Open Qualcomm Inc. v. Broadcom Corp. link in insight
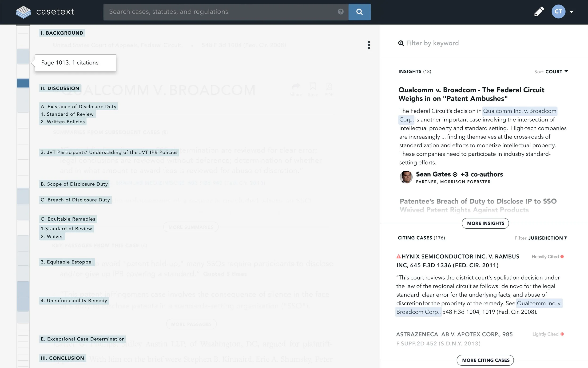 tap(519, 111)
